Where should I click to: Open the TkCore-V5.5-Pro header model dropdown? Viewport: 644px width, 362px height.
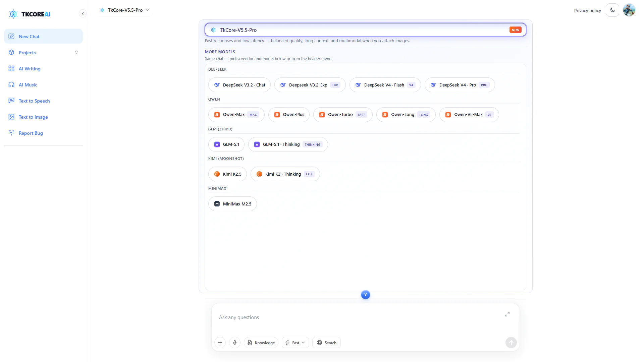pos(124,10)
